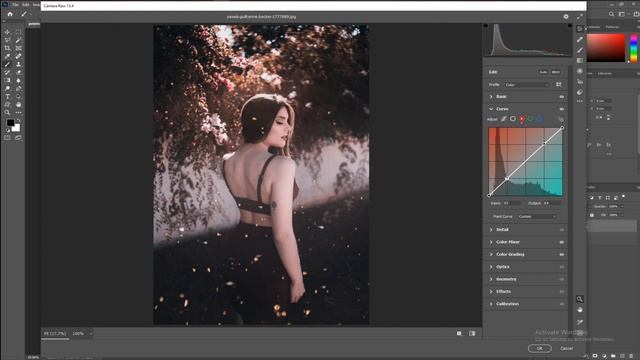Expand the Optics panel
The height and width of the screenshot is (360, 640).
click(x=491, y=267)
